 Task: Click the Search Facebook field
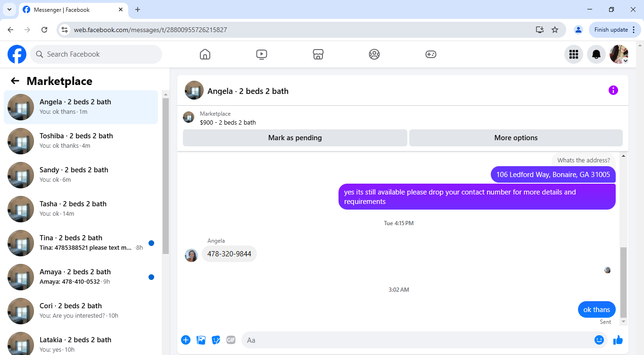pyautogui.click(x=96, y=54)
